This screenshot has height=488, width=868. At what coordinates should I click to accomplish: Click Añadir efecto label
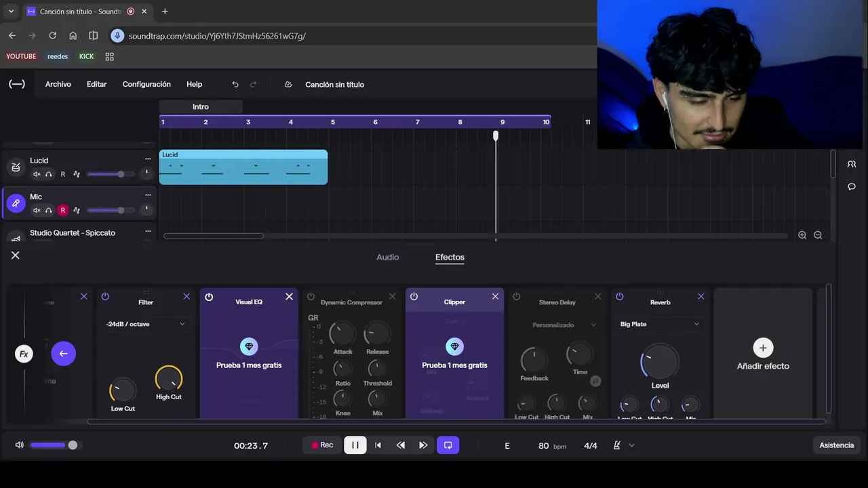pos(763,366)
